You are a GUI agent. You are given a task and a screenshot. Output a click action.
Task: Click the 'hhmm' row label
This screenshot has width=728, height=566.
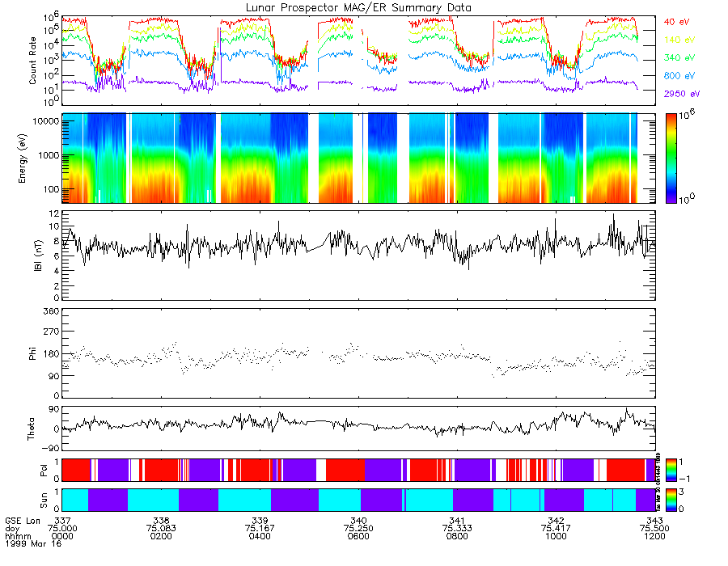point(16,536)
